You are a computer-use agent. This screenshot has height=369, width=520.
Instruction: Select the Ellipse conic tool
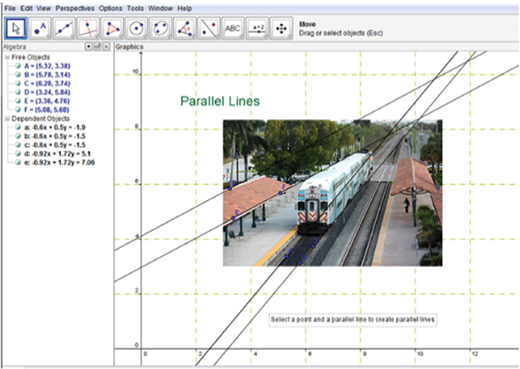point(160,29)
